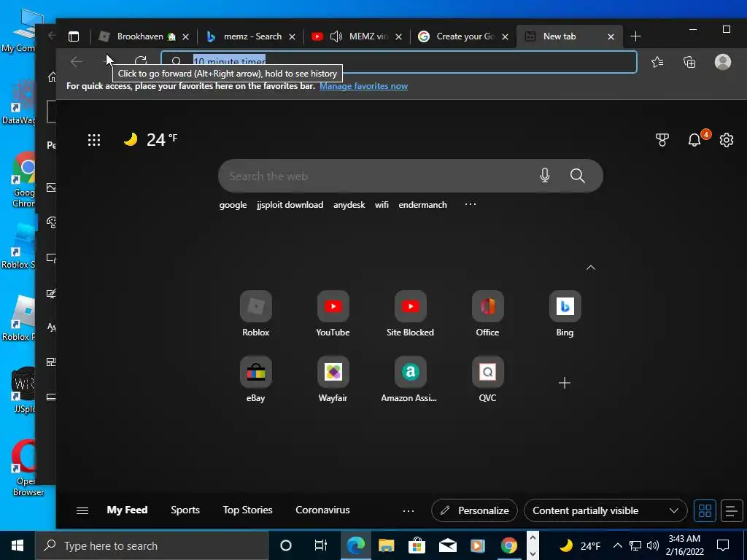Open the Windows Start menu
Viewport: 747px width, 560px height.
coord(18,545)
